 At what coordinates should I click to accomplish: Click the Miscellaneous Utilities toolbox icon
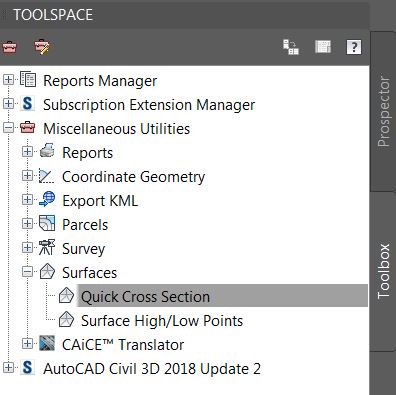pos(27,128)
